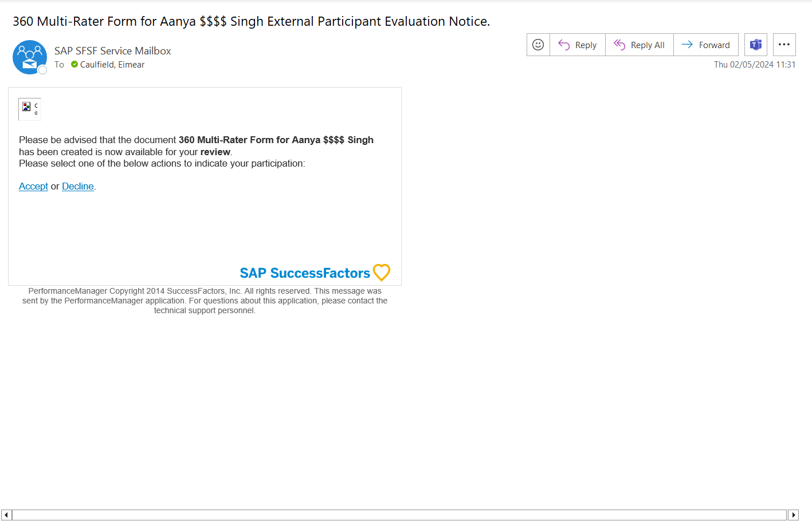This screenshot has width=812, height=521.
Task: Click the orange heart logo icon
Action: point(382,273)
